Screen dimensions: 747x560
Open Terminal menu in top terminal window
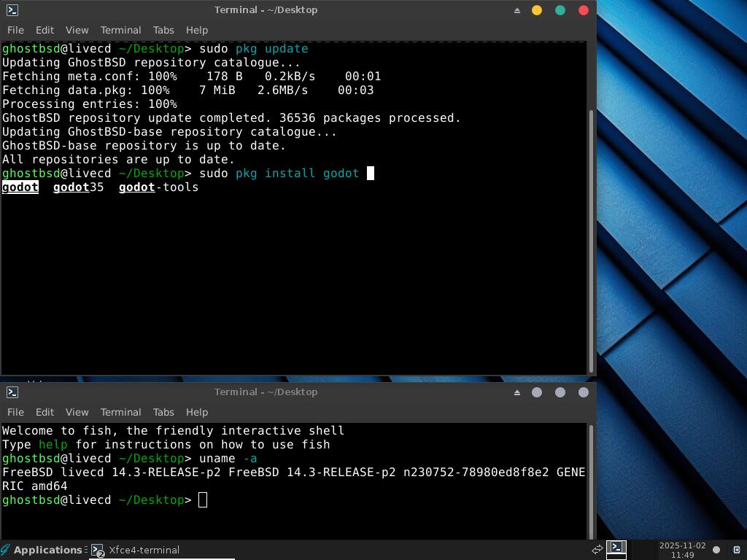[x=120, y=30]
